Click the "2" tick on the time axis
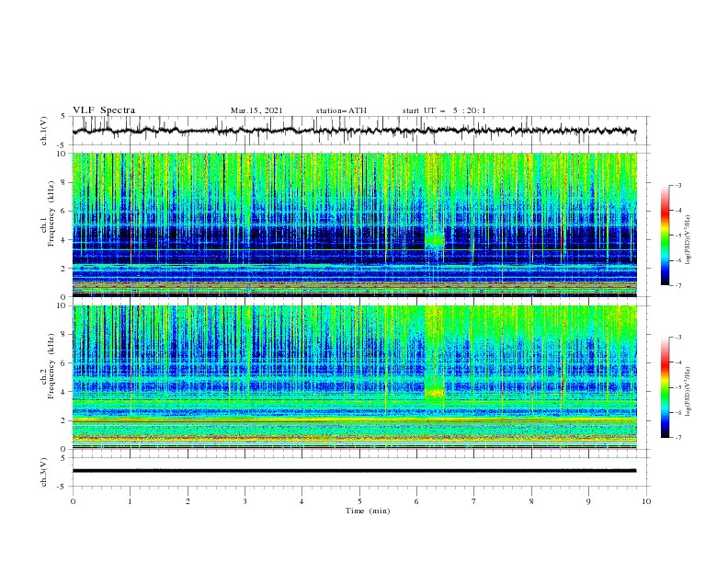Image resolution: width=728 pixels, height=563 pixels. [188, 501]
